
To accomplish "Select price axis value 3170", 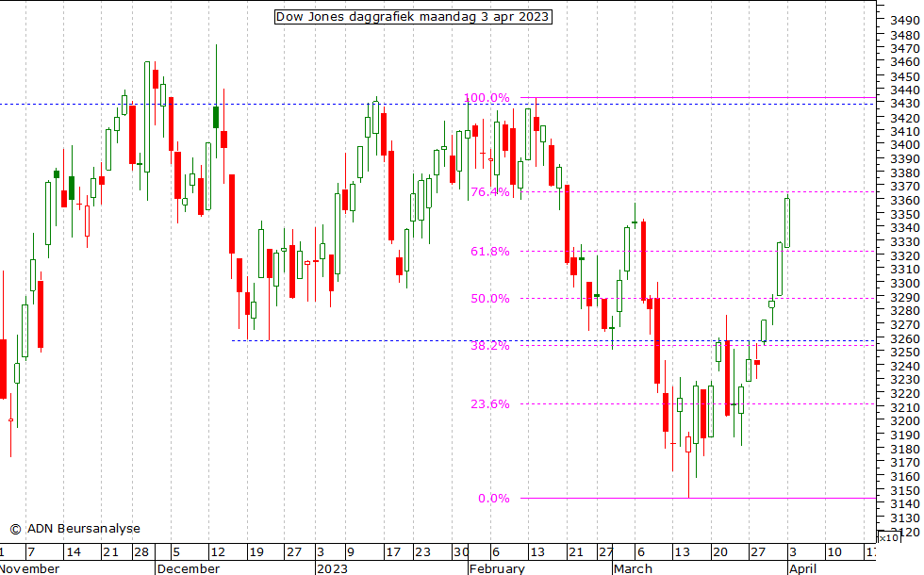I will pos(904,463).
